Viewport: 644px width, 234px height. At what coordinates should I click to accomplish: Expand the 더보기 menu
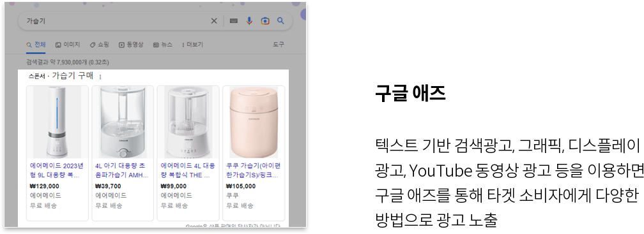(192, 45)
